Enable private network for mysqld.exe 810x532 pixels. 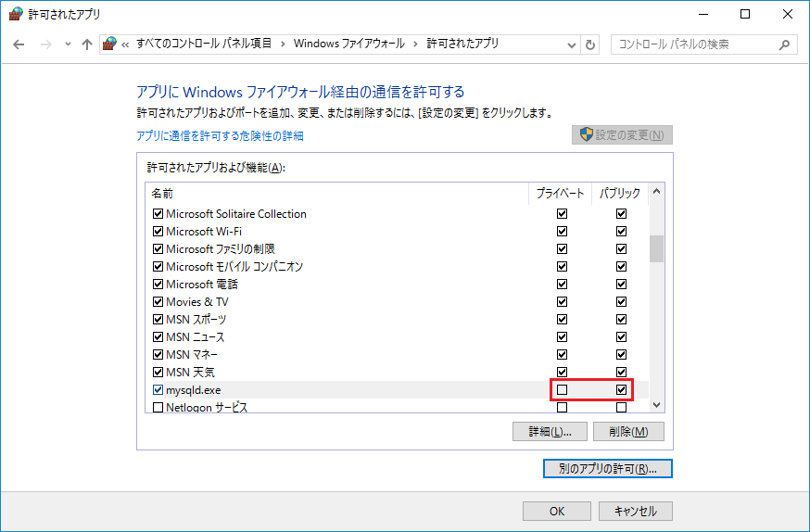(x=562, y=389)
